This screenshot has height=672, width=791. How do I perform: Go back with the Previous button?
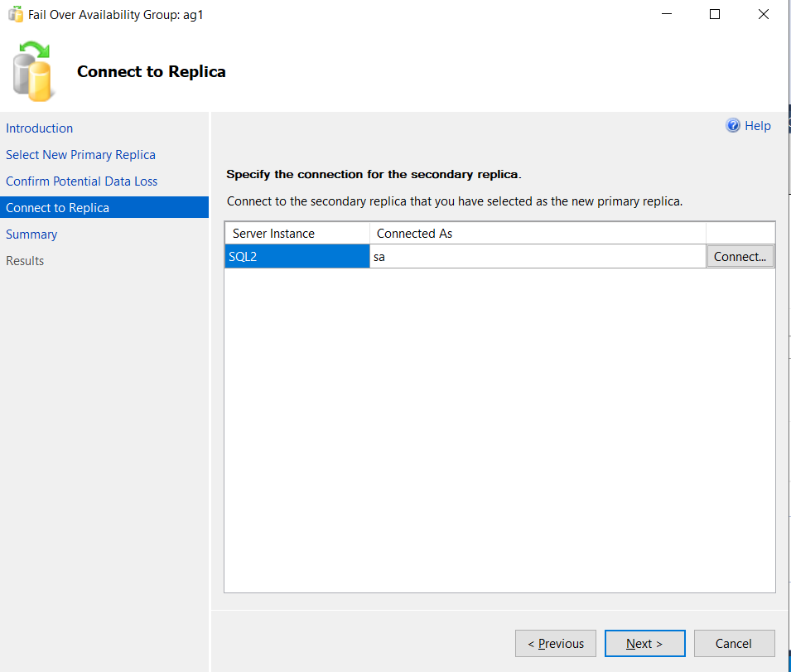tap(556, 643)
